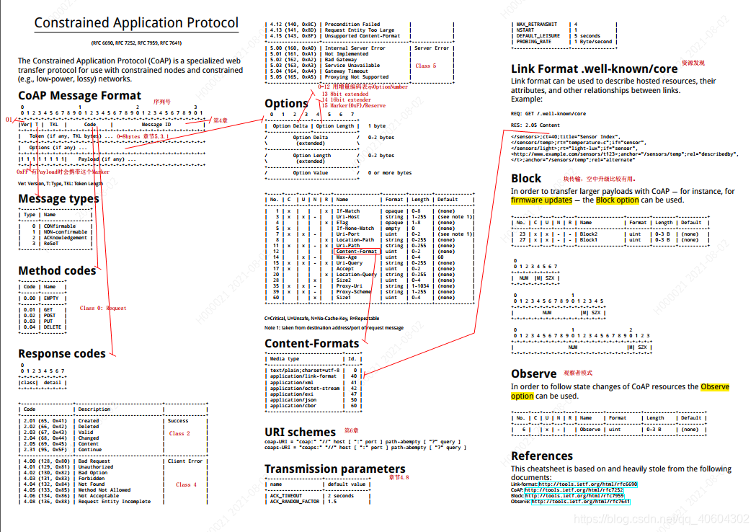Click the 'Uri-Host' option row
Viewport: 756px width, 532px height.
[x=370, y=217]
